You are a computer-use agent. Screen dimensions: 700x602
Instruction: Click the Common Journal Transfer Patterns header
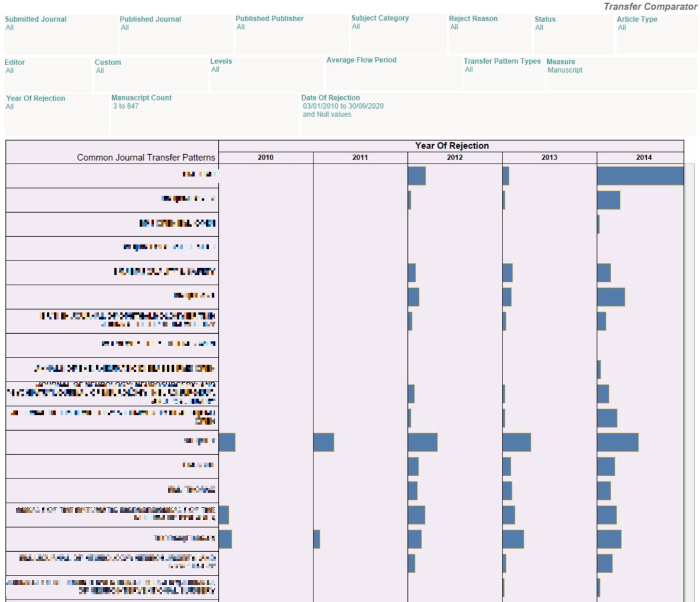[x=147, y=158]
